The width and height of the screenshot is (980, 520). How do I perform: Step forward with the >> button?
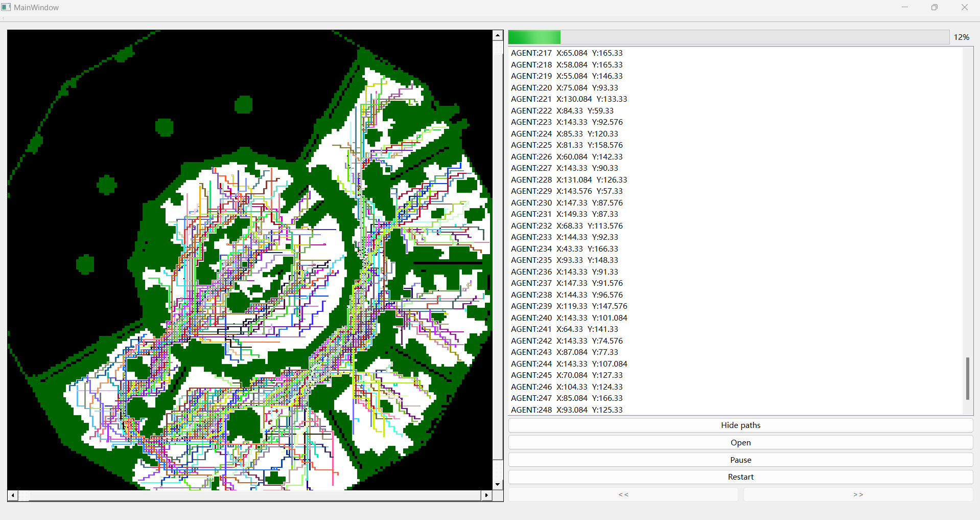pos(858,494)
